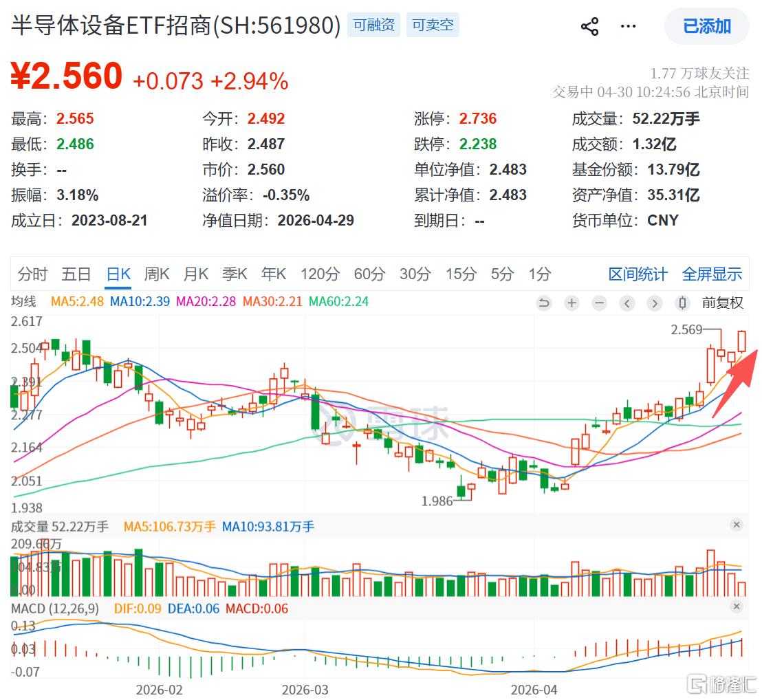Click the 最高 value 2.565
Viewport: 762px width, 700px height.
pos(75,118)
